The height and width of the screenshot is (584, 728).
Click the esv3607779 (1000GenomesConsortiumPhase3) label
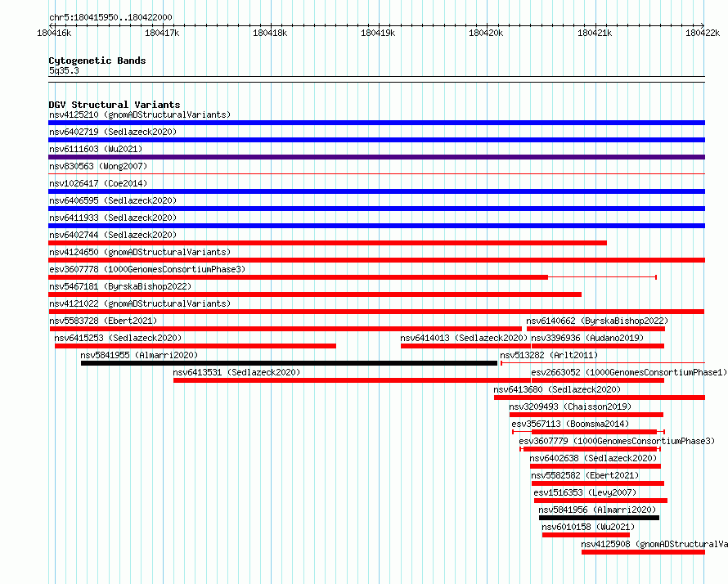617,441
